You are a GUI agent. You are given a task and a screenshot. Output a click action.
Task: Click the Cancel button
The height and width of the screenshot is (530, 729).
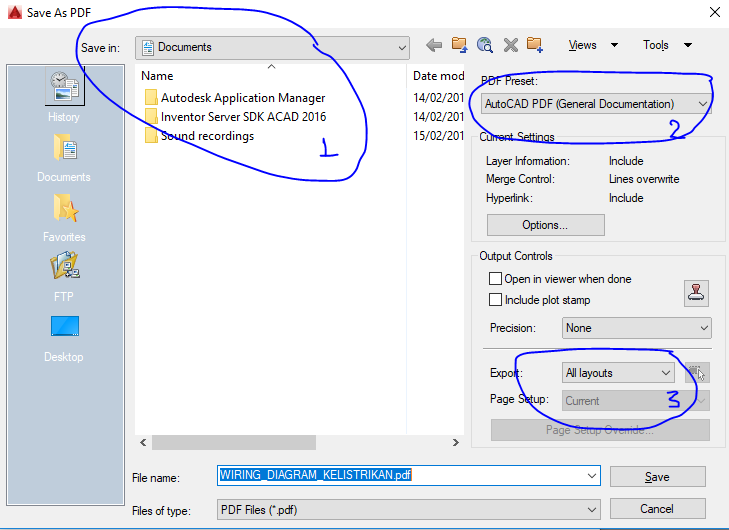(657, 509)
